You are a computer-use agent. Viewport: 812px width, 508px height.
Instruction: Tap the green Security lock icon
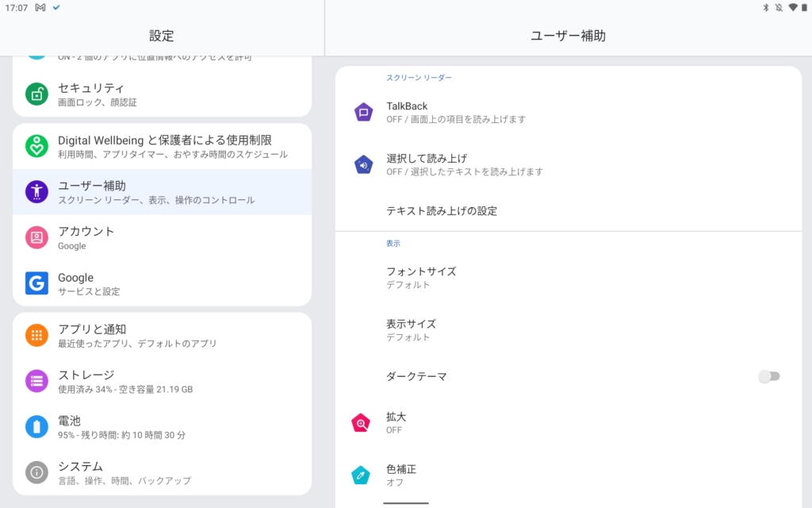36,94
